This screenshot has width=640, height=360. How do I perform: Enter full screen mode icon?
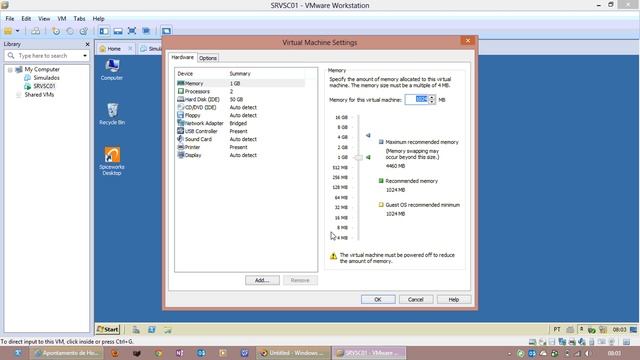[132, 31]
